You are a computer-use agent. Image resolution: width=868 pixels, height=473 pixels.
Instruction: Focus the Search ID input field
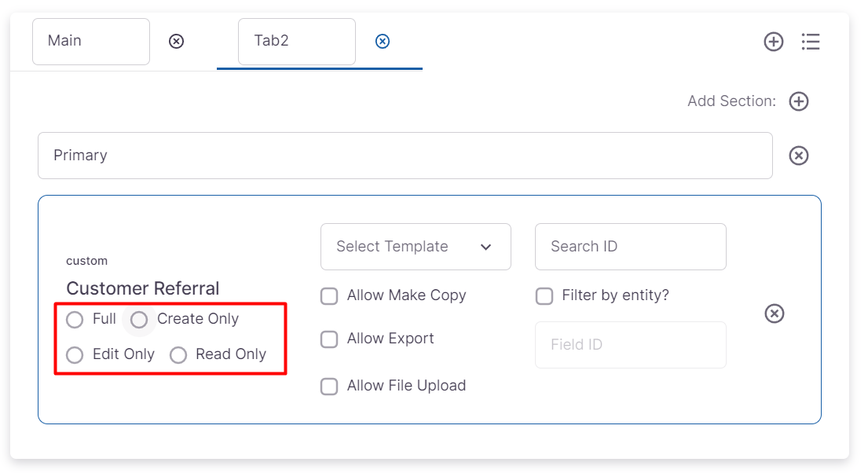point(630,247)
